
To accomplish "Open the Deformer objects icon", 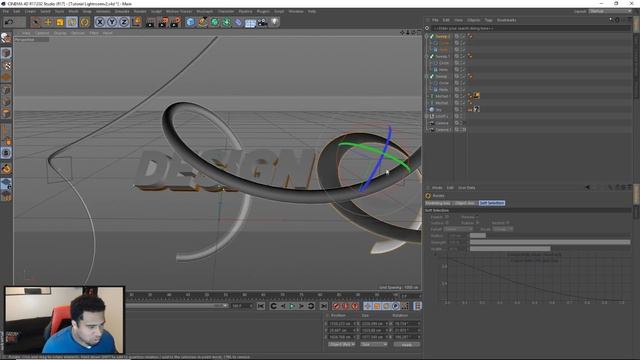I will point(238,22).
